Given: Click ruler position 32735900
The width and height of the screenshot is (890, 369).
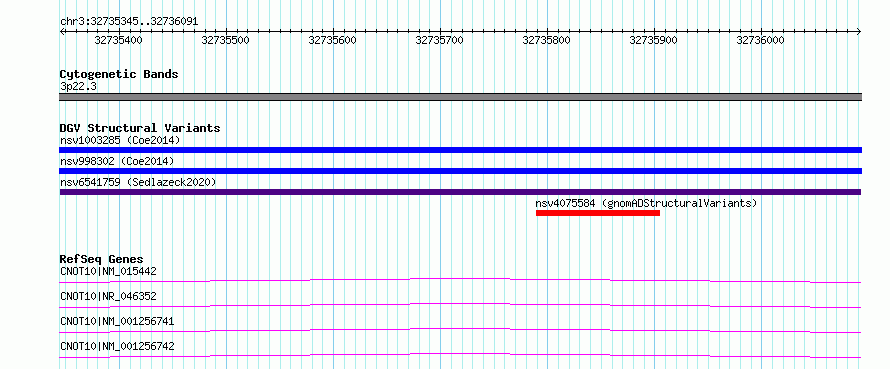Looking at the screenshot, I should [654, 40].
